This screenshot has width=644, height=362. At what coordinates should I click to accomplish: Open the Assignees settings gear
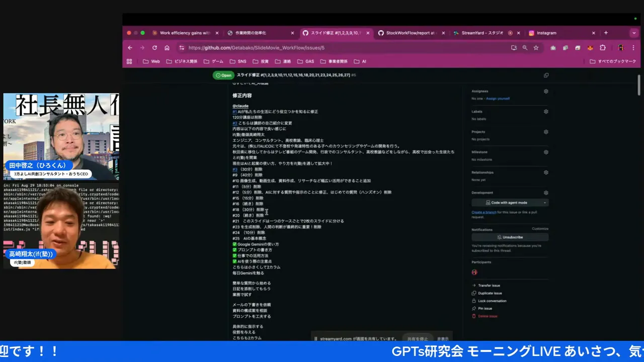click(546, 91)
